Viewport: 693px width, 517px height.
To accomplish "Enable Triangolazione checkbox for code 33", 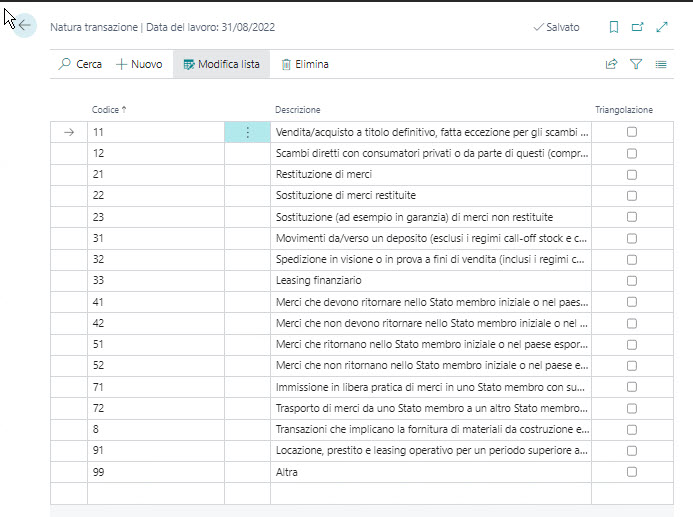I will (631, 281).
